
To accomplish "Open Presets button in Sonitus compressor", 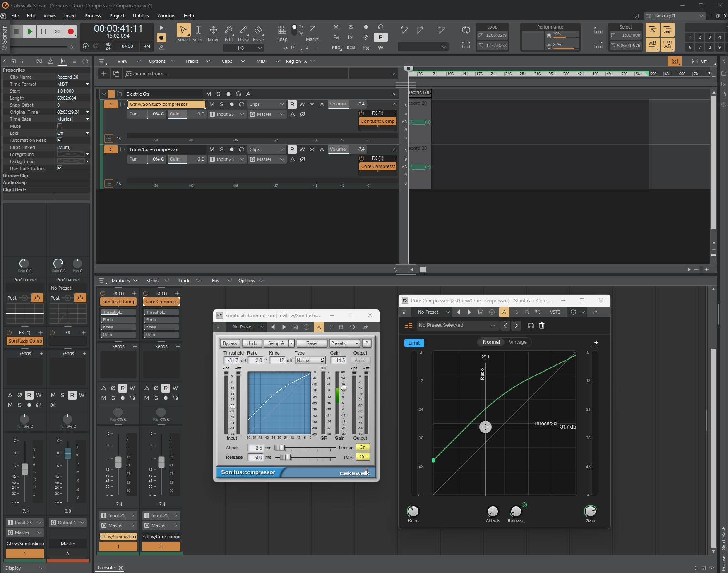I will (345, 343).
